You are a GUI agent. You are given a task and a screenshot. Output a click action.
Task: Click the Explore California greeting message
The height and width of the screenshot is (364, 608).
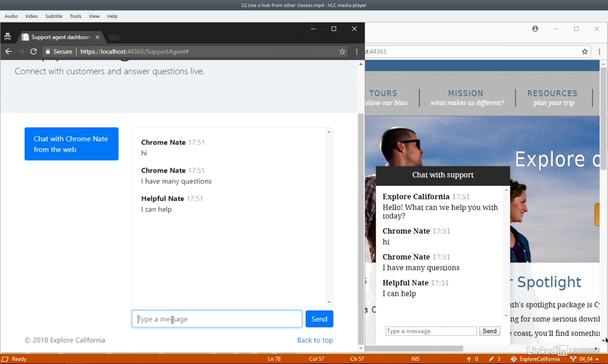[x=440, y=211]
